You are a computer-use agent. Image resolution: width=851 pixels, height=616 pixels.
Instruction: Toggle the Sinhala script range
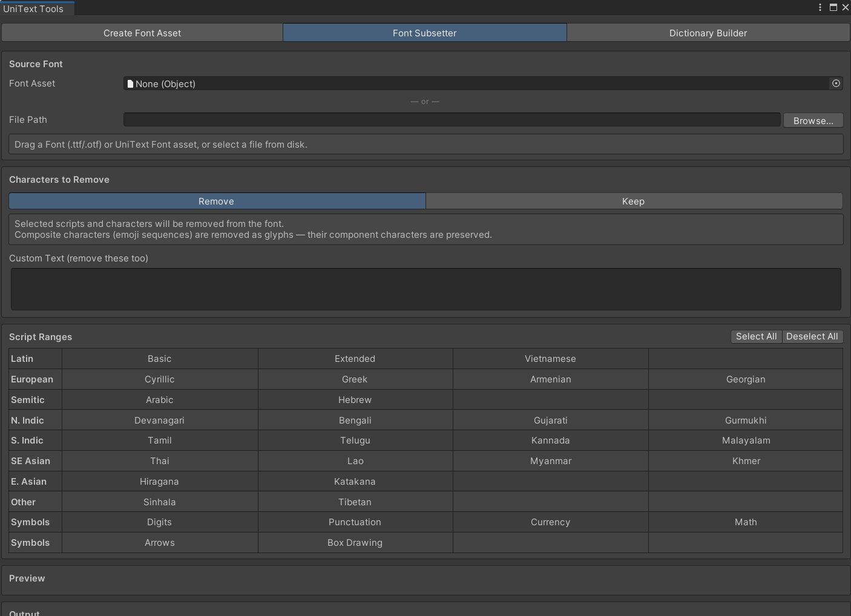click(160, 502)
